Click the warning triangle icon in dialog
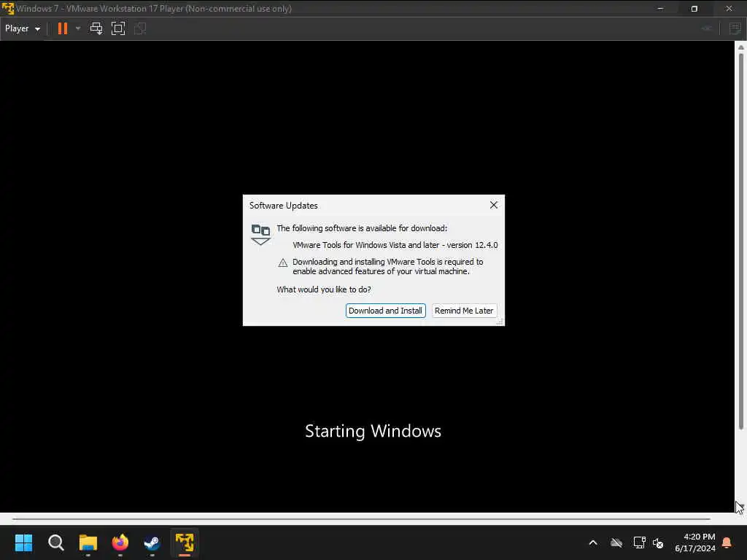Image resolution: width=747 pixels, height=560 pixels. [283, 262]
